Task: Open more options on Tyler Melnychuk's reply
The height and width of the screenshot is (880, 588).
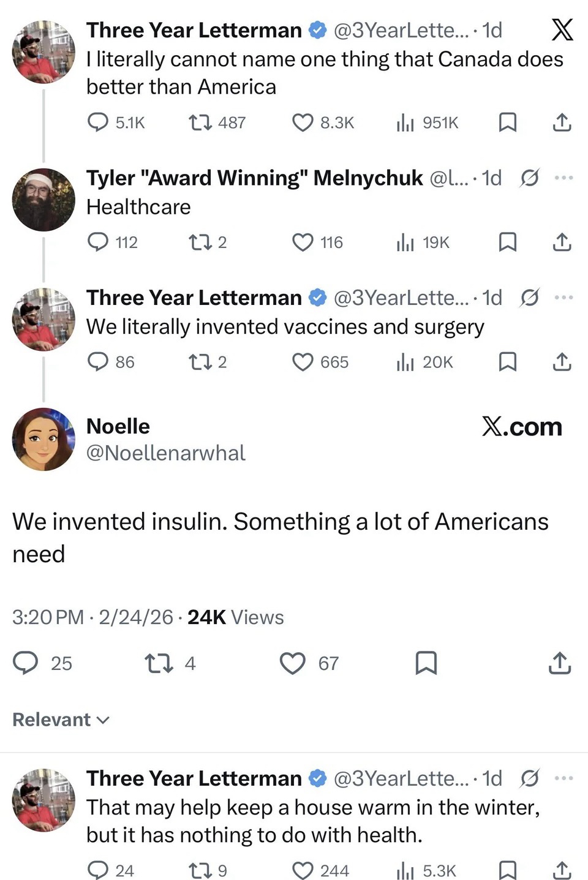Action: (563, 178)
